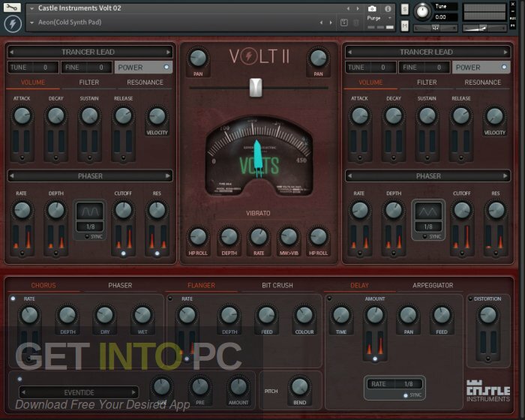Viewport: 525px width, 420px height.
Task: Enable the DISTORTION power LED
Action: coord(470,298)
